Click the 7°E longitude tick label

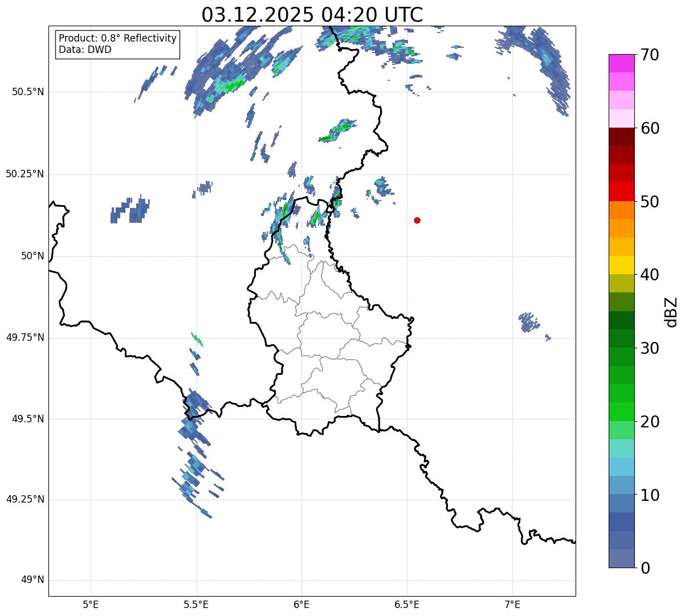(x=512, y=604)
